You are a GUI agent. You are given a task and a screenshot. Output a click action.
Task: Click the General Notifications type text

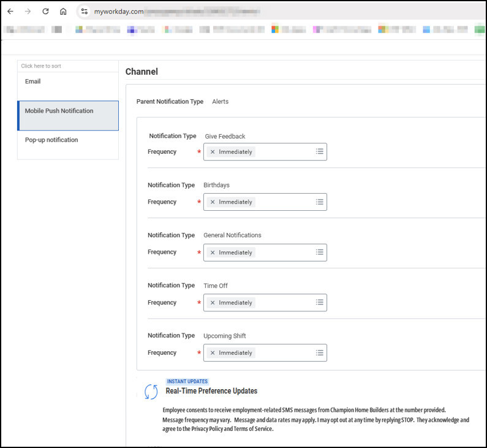[232, 235]
